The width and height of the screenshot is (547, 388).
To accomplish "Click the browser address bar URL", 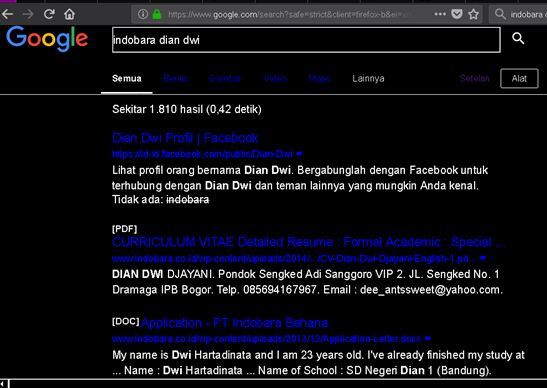I will (x=290, y=14).
